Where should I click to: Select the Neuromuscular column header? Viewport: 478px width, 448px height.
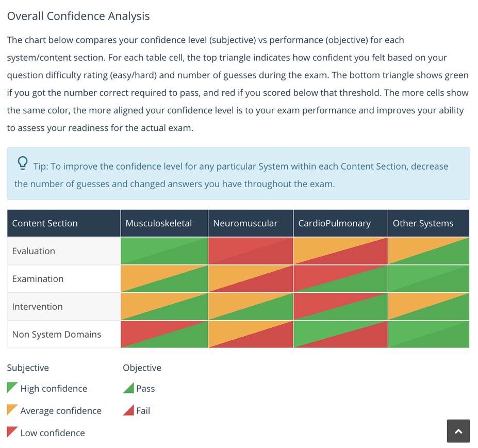pyautogui.click(x=251, y=223)
